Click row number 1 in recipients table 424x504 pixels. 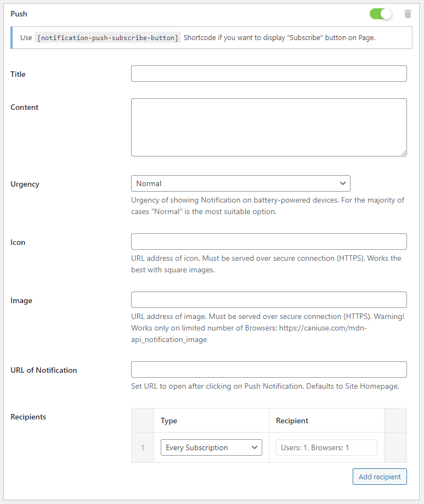point(143,447)
